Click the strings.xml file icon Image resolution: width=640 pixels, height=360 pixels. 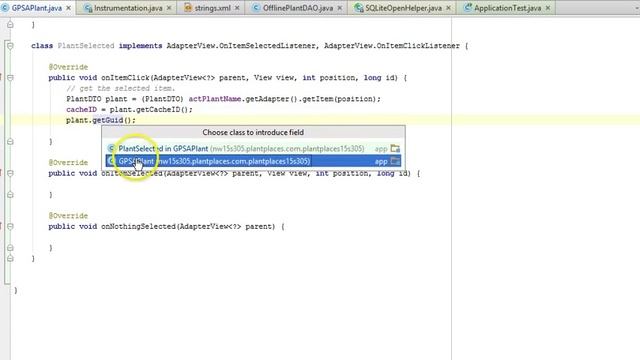188,8
